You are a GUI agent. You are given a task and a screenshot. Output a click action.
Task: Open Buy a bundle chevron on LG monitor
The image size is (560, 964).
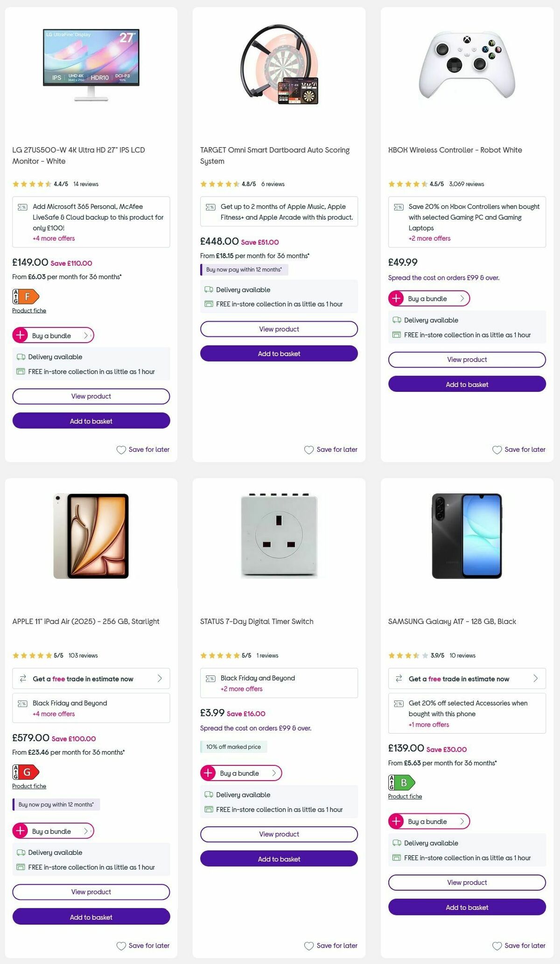point(86,335)
